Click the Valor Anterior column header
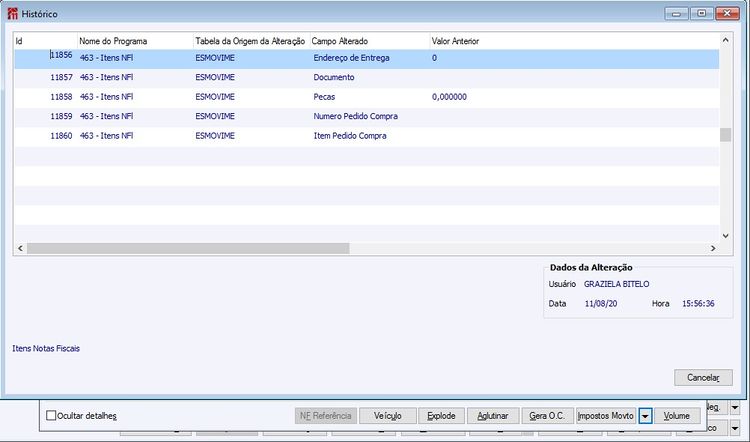The width and height of the screenshot is (750, 442). [x=574, y=41]
